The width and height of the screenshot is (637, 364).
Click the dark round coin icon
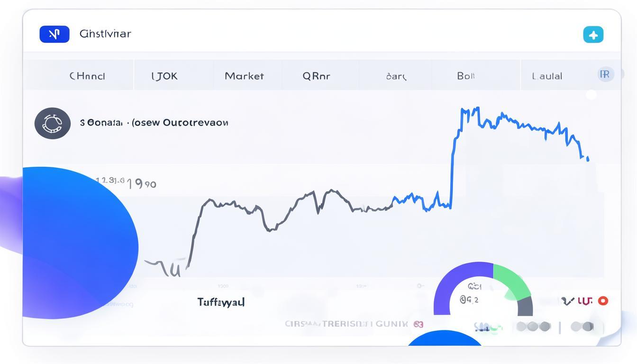[53, 123]
